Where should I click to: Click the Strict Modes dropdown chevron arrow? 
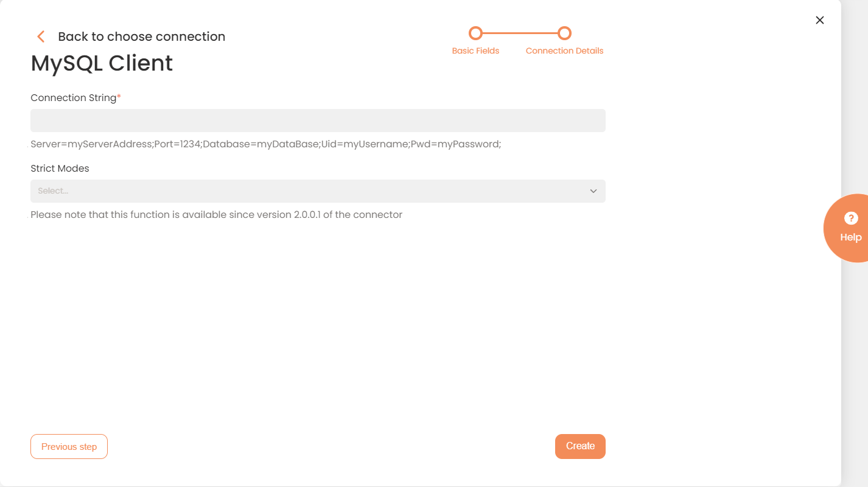[593, 191]
